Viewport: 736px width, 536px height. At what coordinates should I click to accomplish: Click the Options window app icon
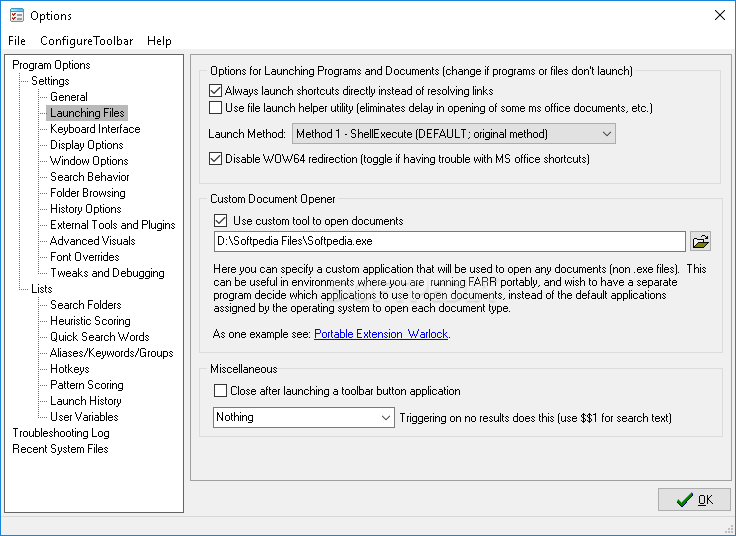(x=17, y=15)
